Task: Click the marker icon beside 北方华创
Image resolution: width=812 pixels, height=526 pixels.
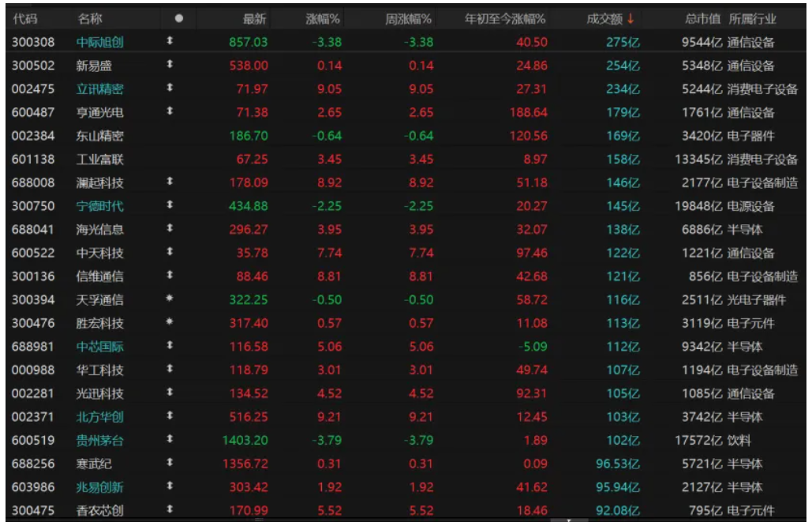Action: pyautogui.click(x=169, y=417)
